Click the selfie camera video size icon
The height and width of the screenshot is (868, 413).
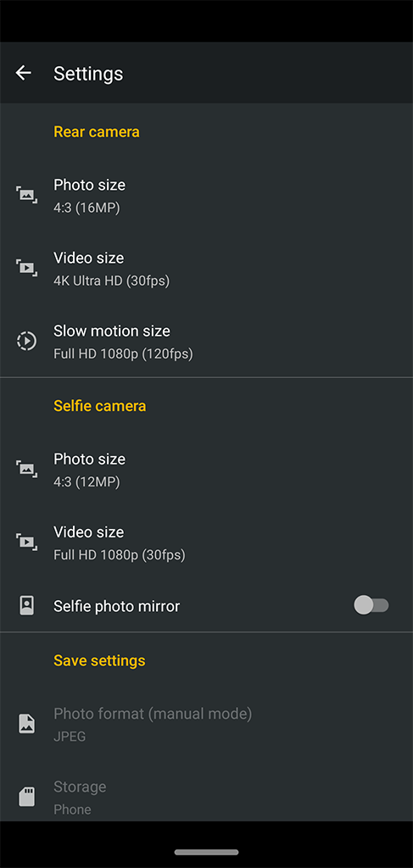pos(26,542)
